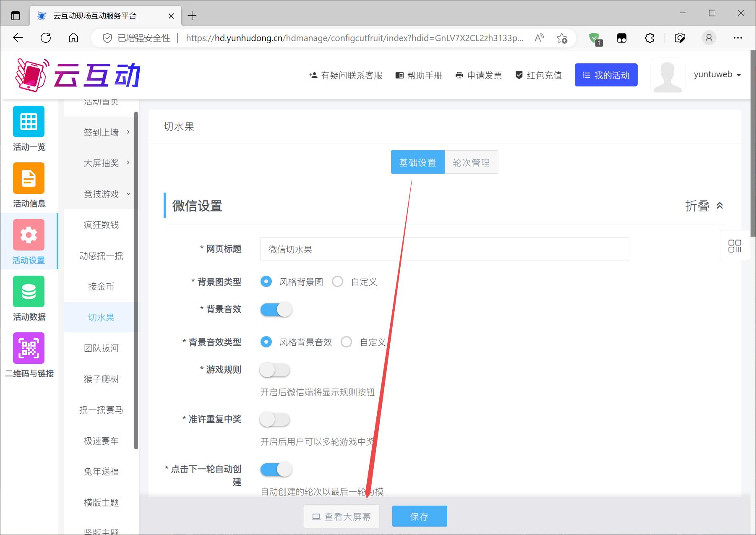This screenshot has width=756, height=535.
Task: Click the QR code floating panel icon
Action: pyautogui.click(x=735, y=245)
